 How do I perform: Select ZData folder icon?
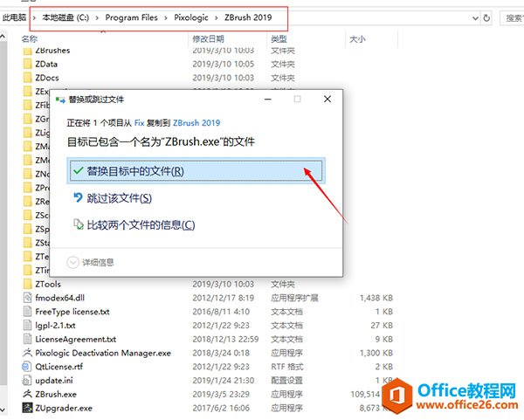27,64
